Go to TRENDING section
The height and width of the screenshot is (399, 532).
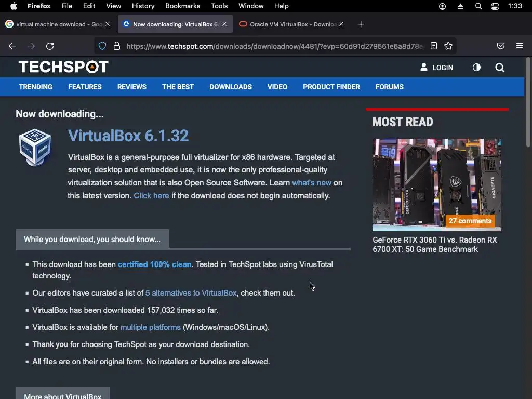(x=36, y=87)
